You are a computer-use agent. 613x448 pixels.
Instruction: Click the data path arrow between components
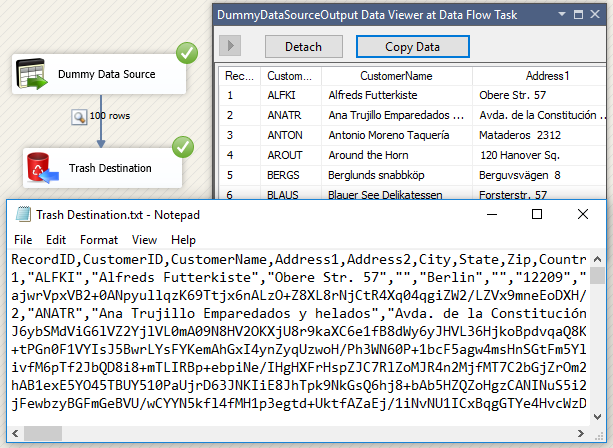coord(101,121)
